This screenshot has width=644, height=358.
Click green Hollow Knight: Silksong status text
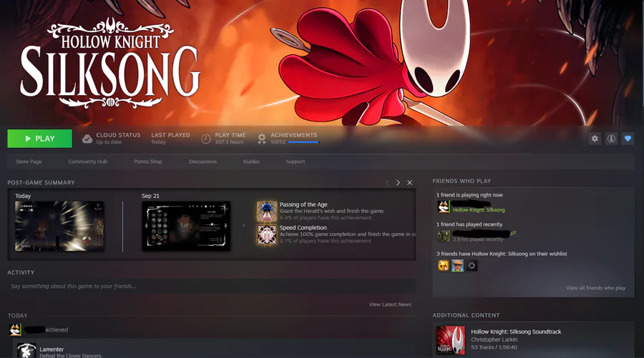[479, 209]
